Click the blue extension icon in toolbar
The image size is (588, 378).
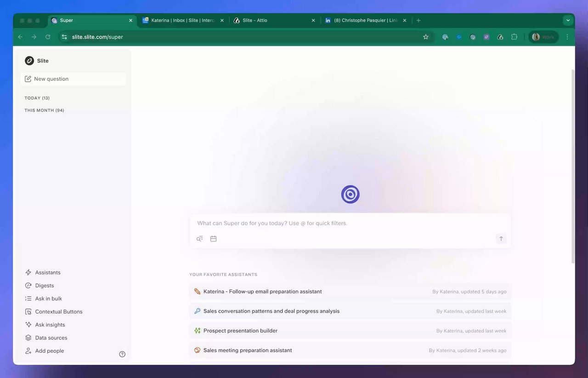[459, 37]
